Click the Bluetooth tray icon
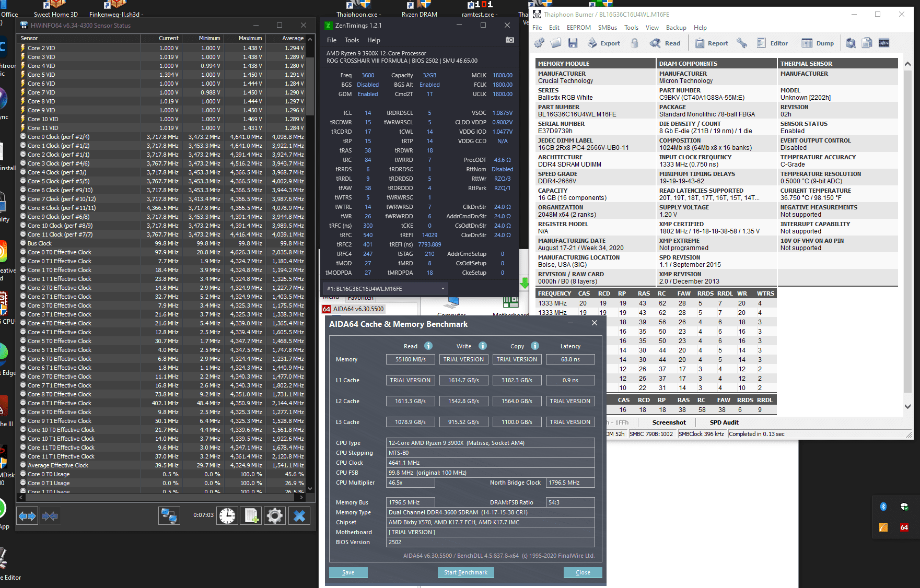Viewport: 920px width, 588px height. (x=883, y=506)
